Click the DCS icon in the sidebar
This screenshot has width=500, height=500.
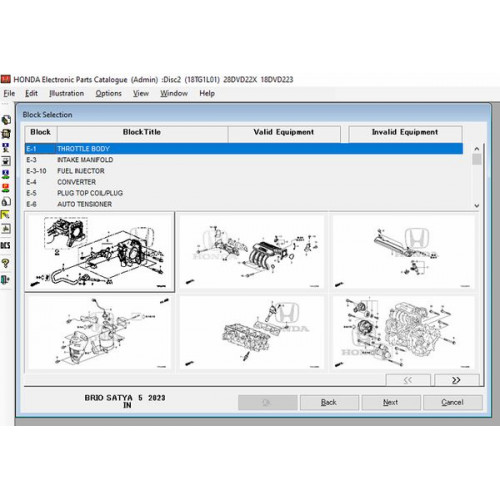point(5,246)
